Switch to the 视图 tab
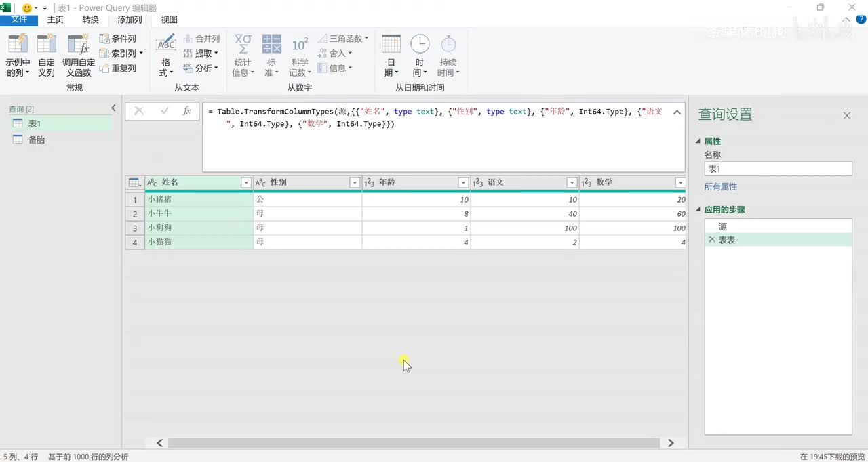Image resolution: width=868 pixels, height=462 pixels. click(x=169, y=20)
